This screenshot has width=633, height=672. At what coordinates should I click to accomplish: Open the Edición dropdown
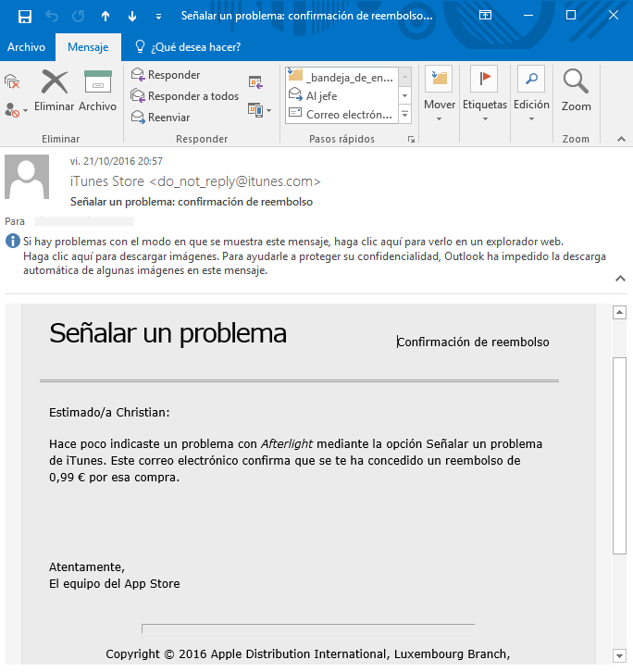(531, 95)
